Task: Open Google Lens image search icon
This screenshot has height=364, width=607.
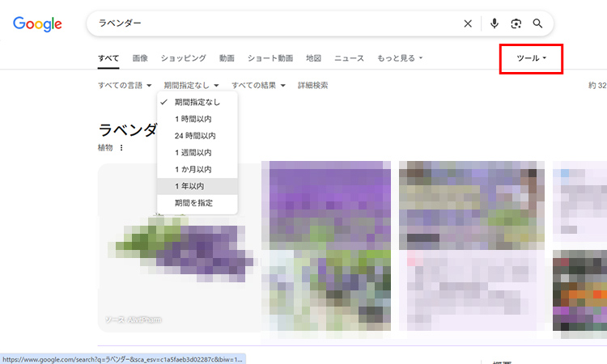Action: (516, 23)
